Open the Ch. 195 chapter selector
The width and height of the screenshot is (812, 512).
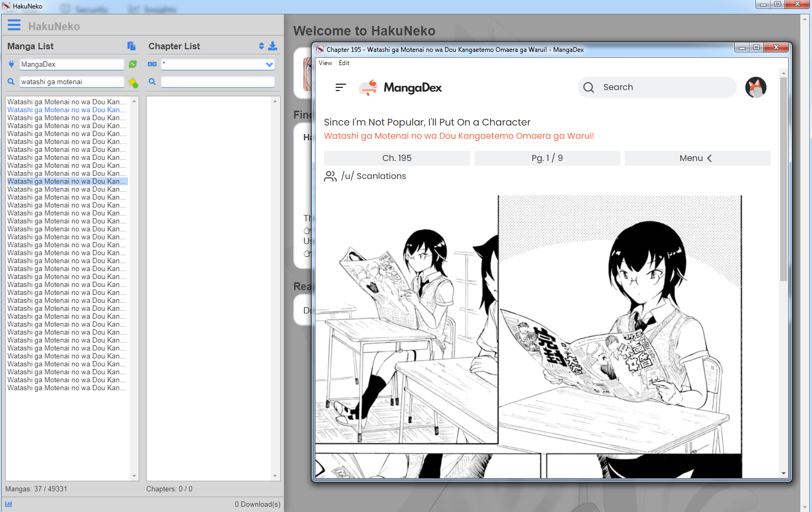(397, 158)
